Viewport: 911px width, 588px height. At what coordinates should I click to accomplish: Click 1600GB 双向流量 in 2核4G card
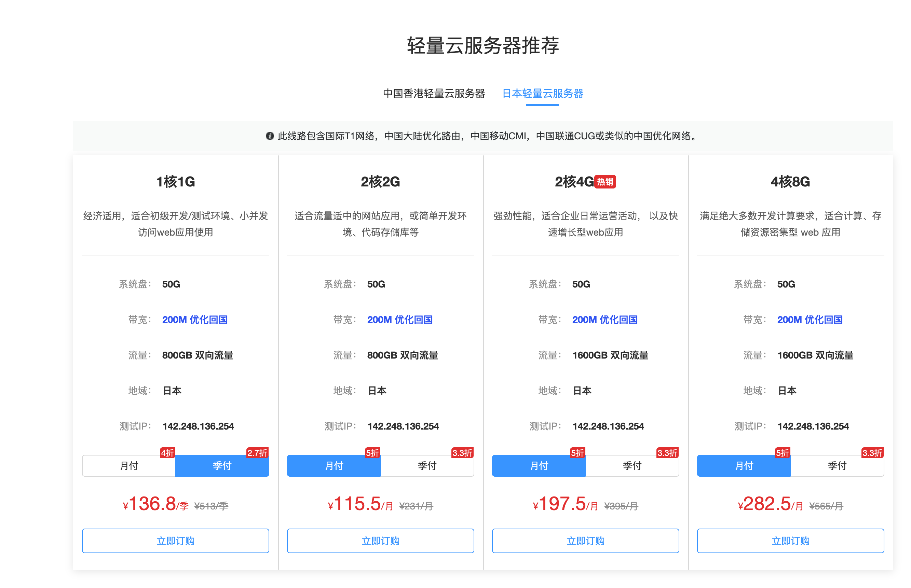pyautogui.click(x=610, y=355)
